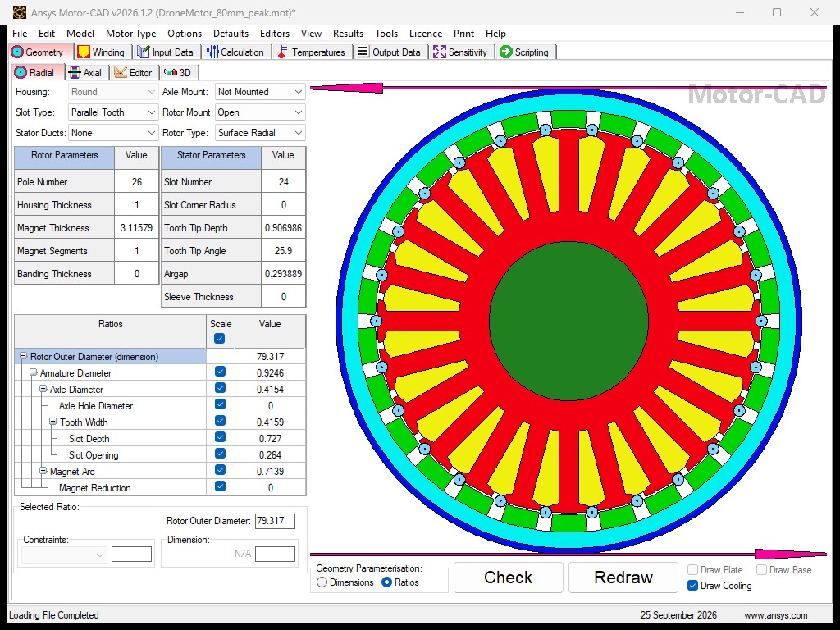Click the Check button
This screenshot has width=840, height=630.
pyautogui.click(x=509, y=577)
